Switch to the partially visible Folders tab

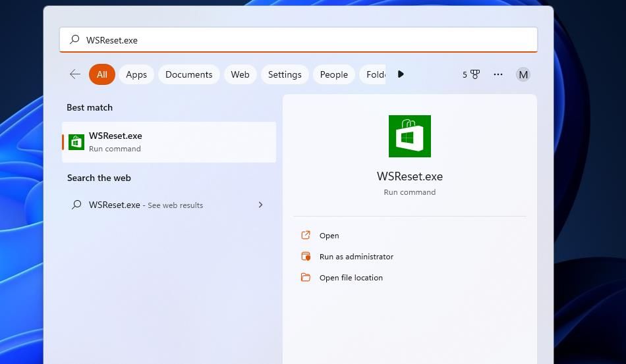click(373, 74)
